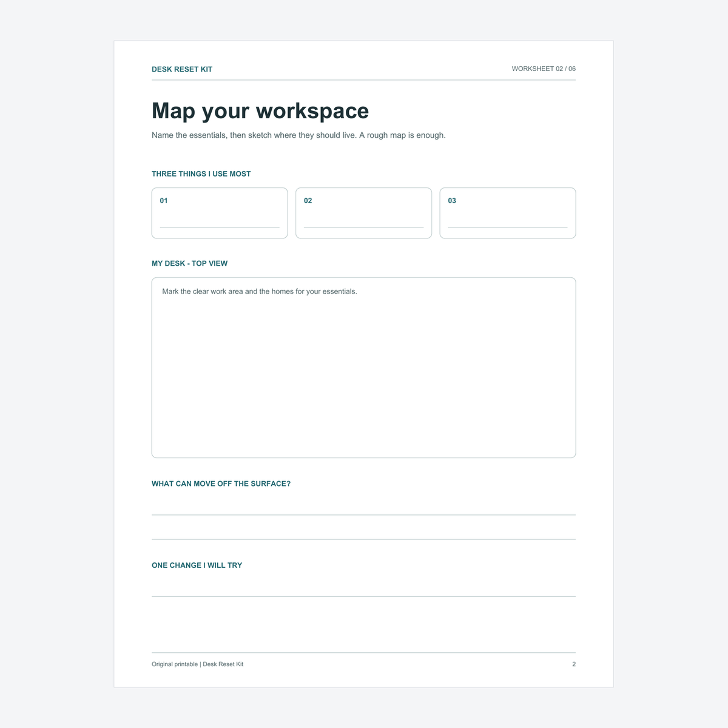
Task: Click the answer line in box 01
Action: coord(220,227)
